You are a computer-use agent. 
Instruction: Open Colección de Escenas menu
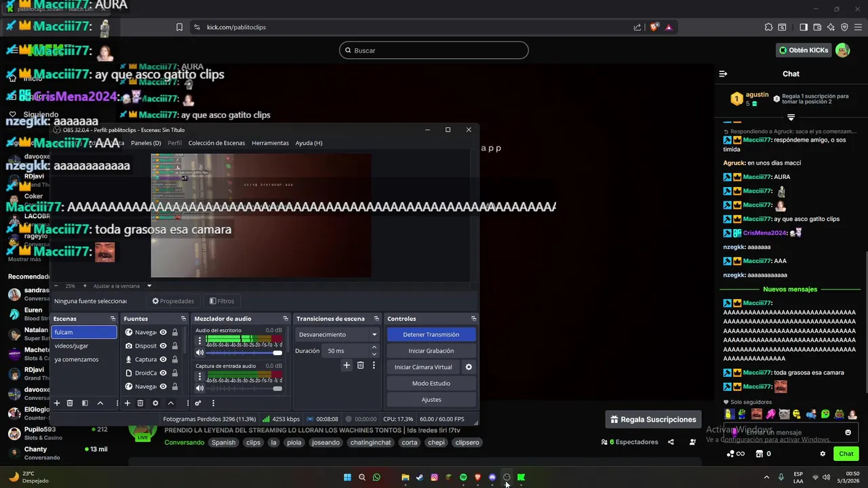pos(216,143)
